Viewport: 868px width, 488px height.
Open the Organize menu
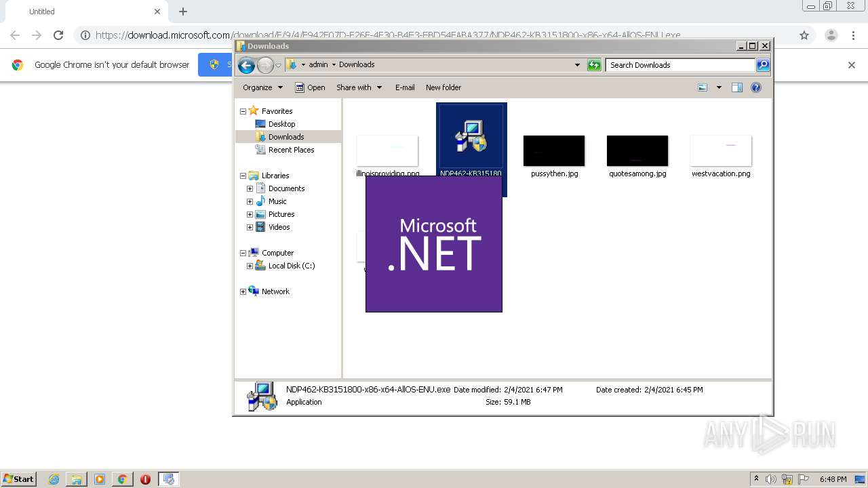(262, 87)
